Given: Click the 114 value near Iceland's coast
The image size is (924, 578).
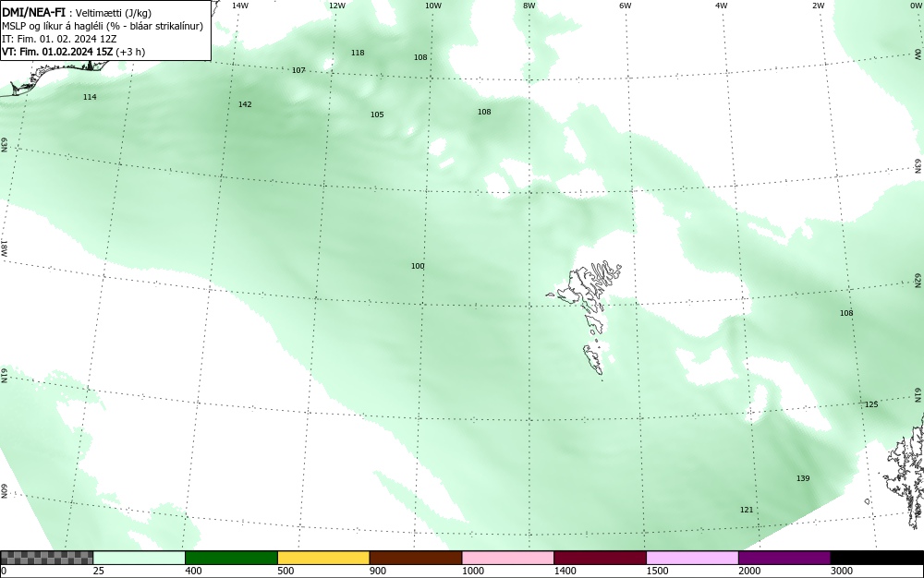Looking at the screenshot, I should (90, 97).
